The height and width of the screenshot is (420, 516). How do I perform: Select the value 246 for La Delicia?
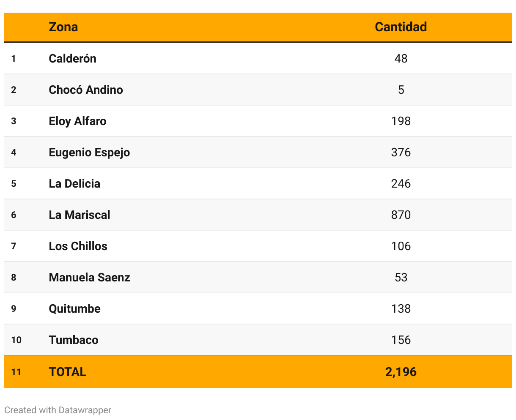(x=401, y=183)
